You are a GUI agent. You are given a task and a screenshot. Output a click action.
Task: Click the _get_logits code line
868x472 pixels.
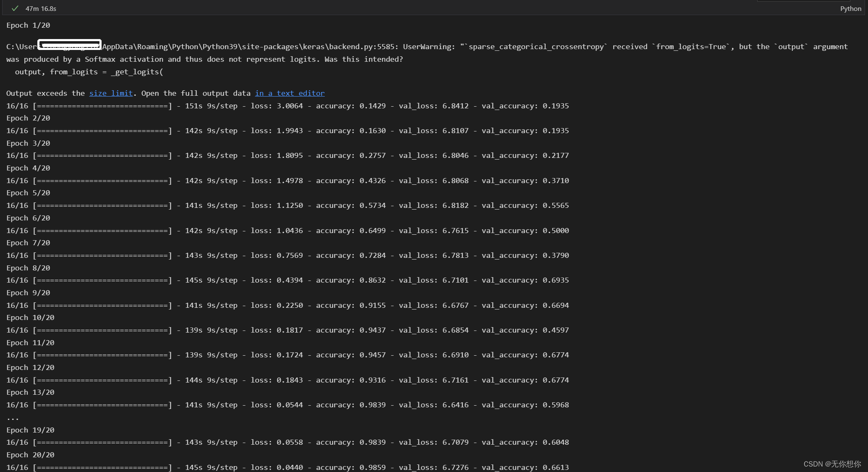pyautogui.click(x=89, y=72)
